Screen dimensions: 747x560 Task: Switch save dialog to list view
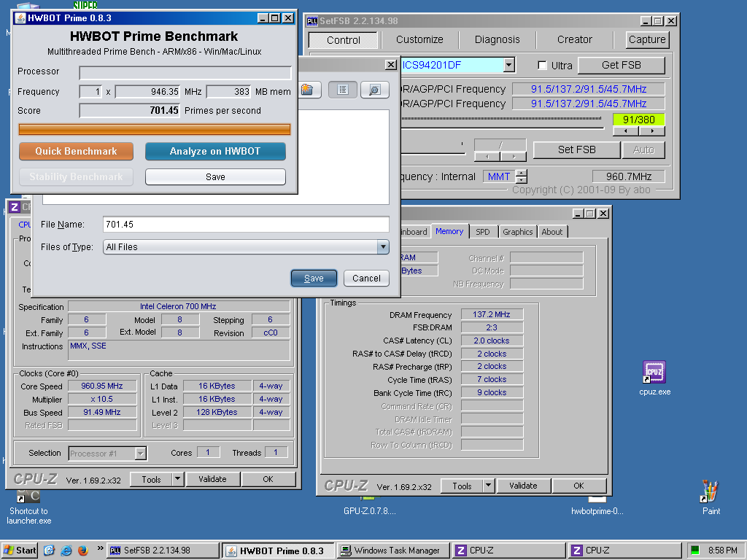point(343,90)
